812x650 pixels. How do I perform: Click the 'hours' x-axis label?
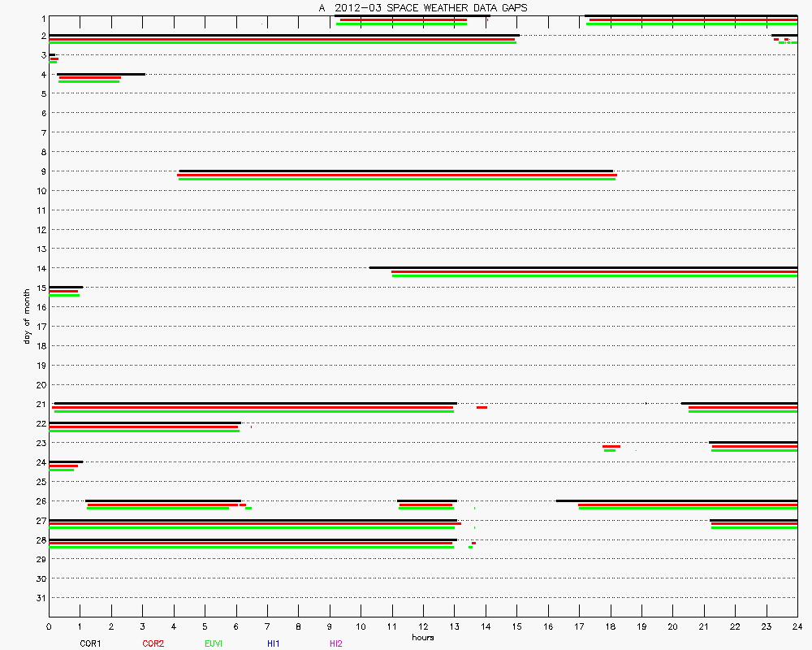[x=422, y=637]
